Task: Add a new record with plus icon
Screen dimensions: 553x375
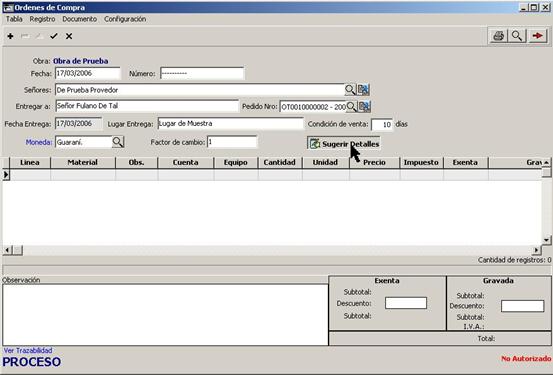Action: click(10, 36)
